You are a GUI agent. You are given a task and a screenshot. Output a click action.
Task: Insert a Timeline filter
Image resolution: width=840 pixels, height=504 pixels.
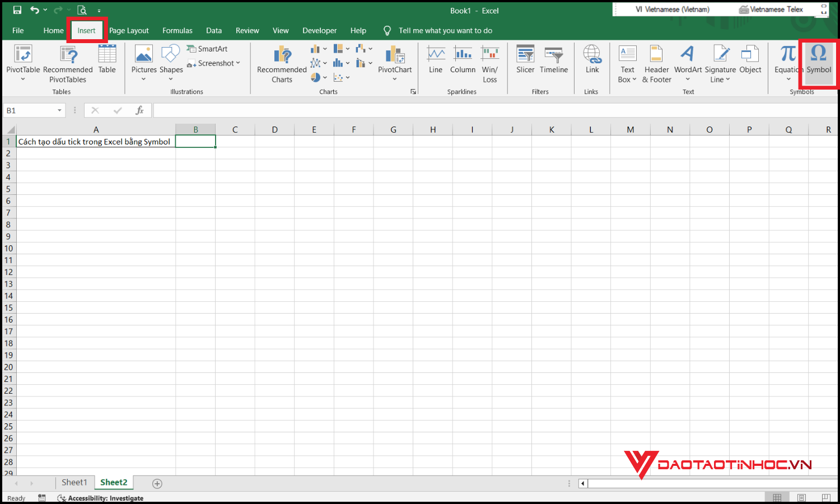[x=554, y=59]
